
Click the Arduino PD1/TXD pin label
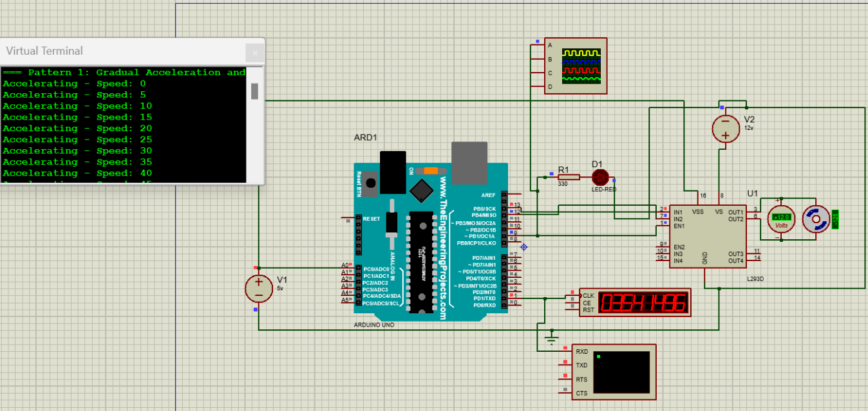pos(484,298)
